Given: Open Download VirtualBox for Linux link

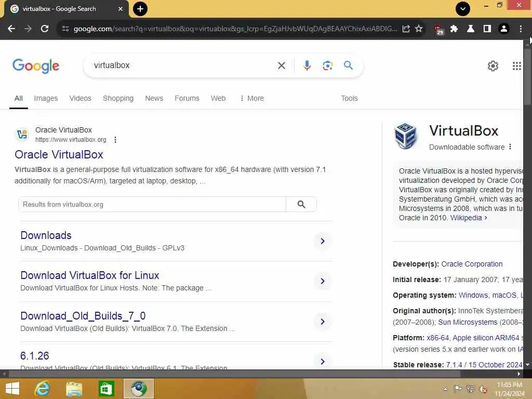Looking at the screenshot, I should [x=89, y=275].
